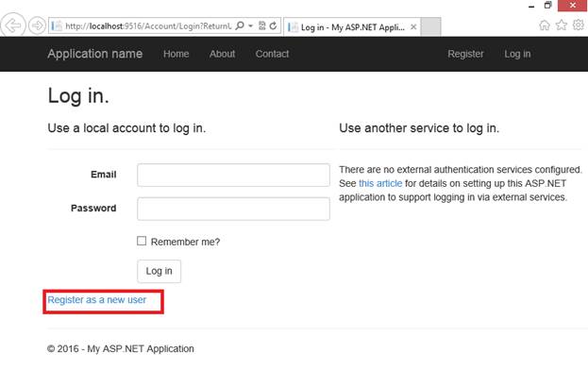Click 'Use a local account to log in.' heading

pyautogui.click(x=126, y=128)
